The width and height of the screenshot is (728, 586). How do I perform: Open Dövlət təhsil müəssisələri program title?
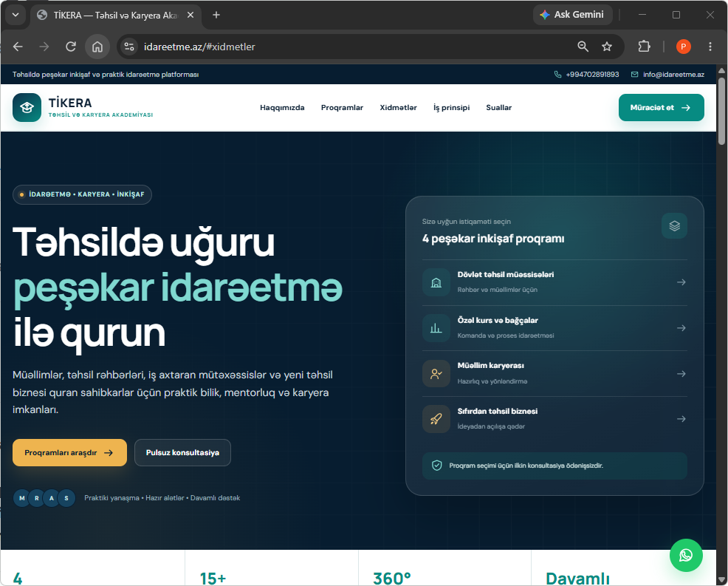[506, 275]
